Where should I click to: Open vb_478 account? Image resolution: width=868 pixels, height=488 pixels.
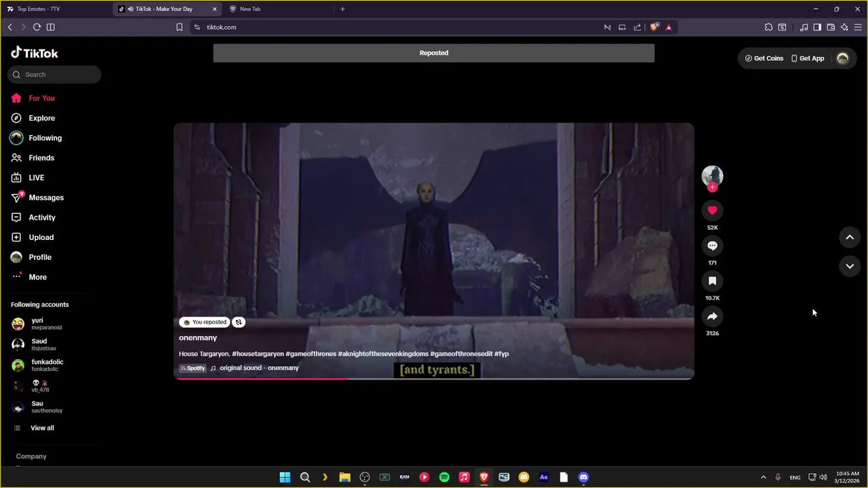pos(40,386)
